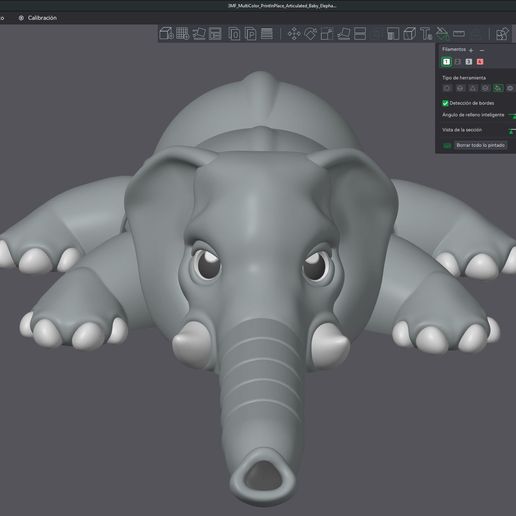Click the Tipo de herramienta label
Viewport: 516px width, 516px height.
point(464,78)
